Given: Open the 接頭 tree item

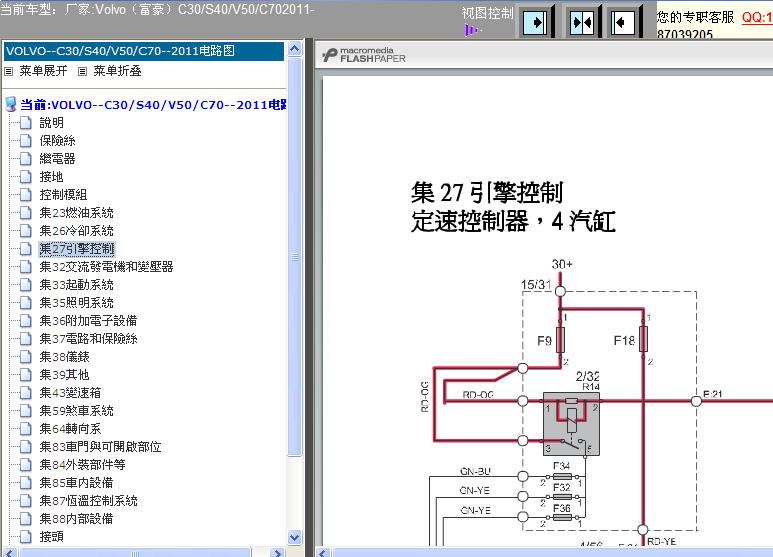Looking at the screenshot, I should [x=52, y=537].
